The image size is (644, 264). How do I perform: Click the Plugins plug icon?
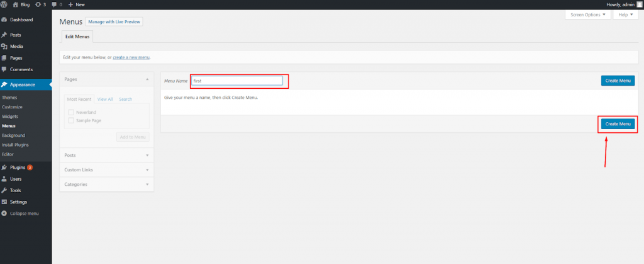coord(4,168)
